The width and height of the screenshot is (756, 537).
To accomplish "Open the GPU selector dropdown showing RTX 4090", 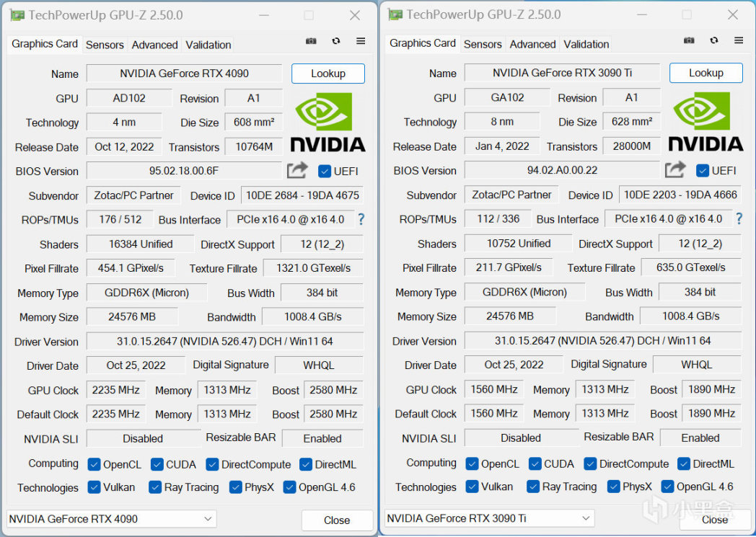I will click(x=111, y=519).
